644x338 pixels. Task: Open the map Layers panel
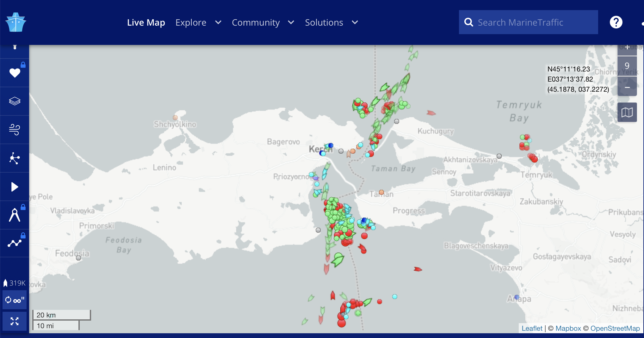point(15,101)
